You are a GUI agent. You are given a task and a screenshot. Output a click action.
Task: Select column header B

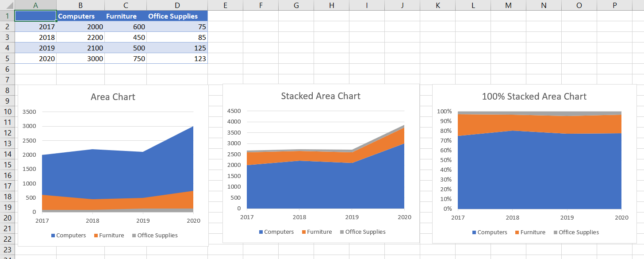pyautogui.click(x=80, y=5)
